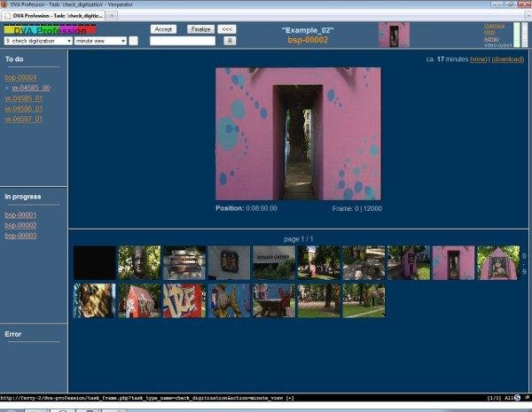Image resolution: width=532 pixels, height=412 pixels.
Task: Click the 'download' link for the video
Action: tap(507, 59)
